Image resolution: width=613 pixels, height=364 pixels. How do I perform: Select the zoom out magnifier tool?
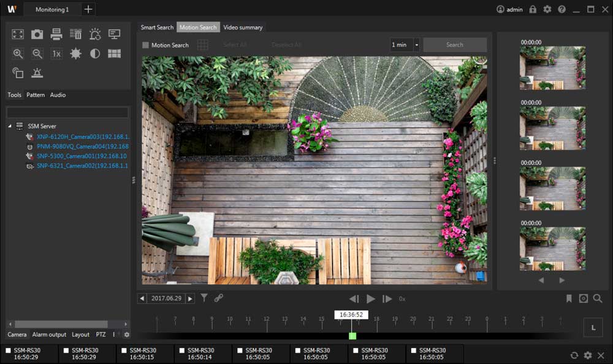[x=37, y=54]
